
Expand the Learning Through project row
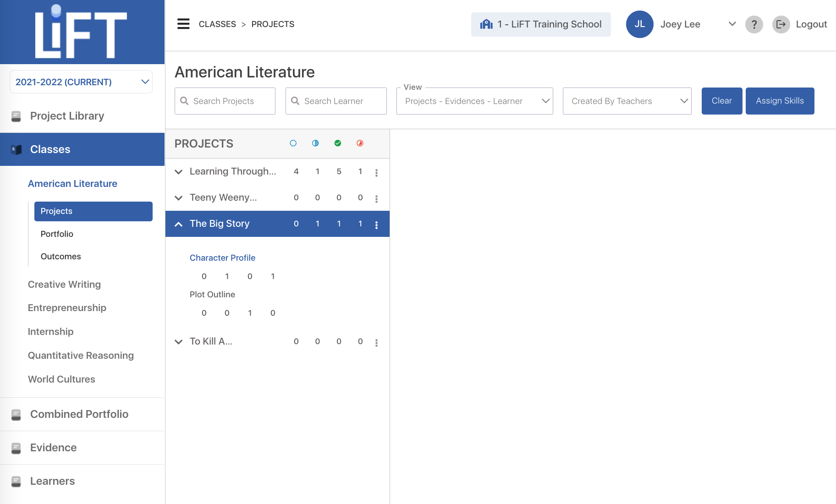point(179,172)
